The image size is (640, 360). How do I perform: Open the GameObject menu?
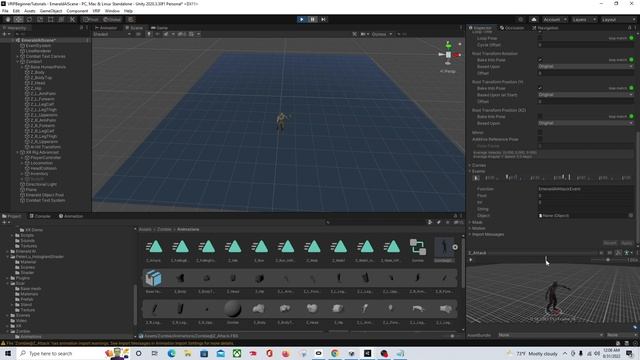(x=51, y=11)
